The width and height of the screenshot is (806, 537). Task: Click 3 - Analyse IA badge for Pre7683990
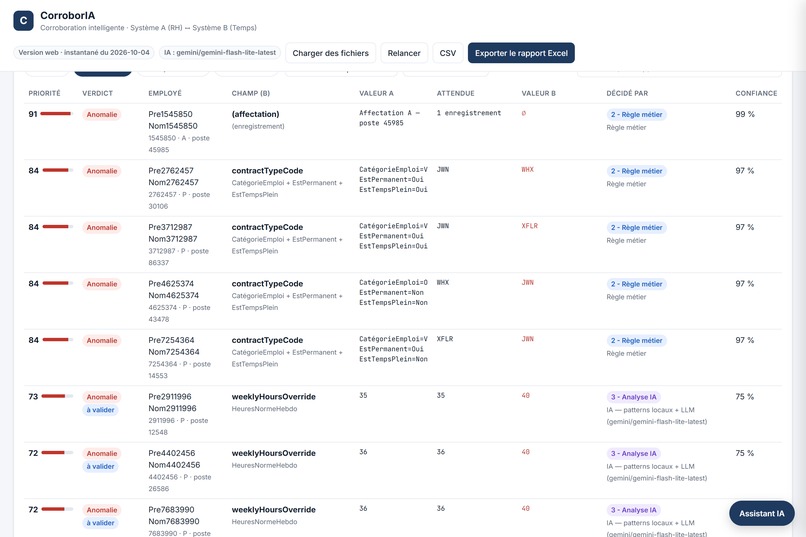(633, 510)
